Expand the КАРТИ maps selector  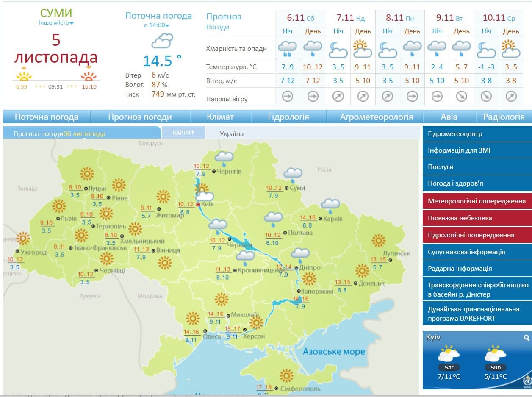coord(183,133)
